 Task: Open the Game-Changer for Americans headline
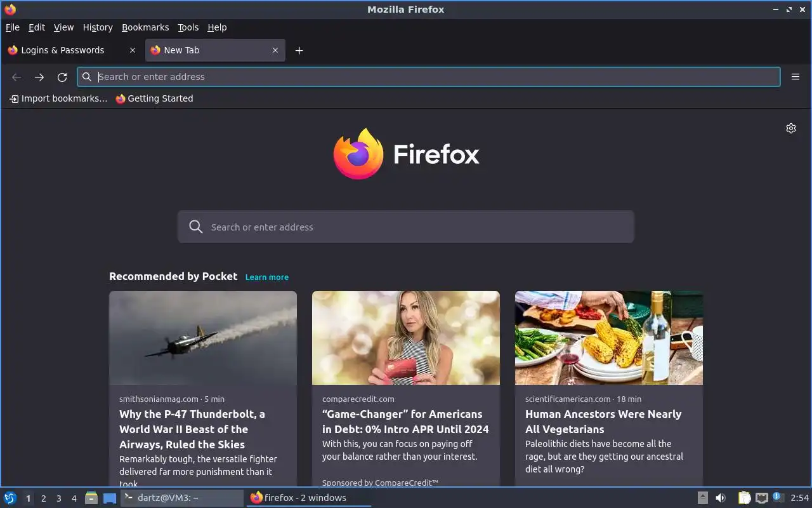coord(405,422)
